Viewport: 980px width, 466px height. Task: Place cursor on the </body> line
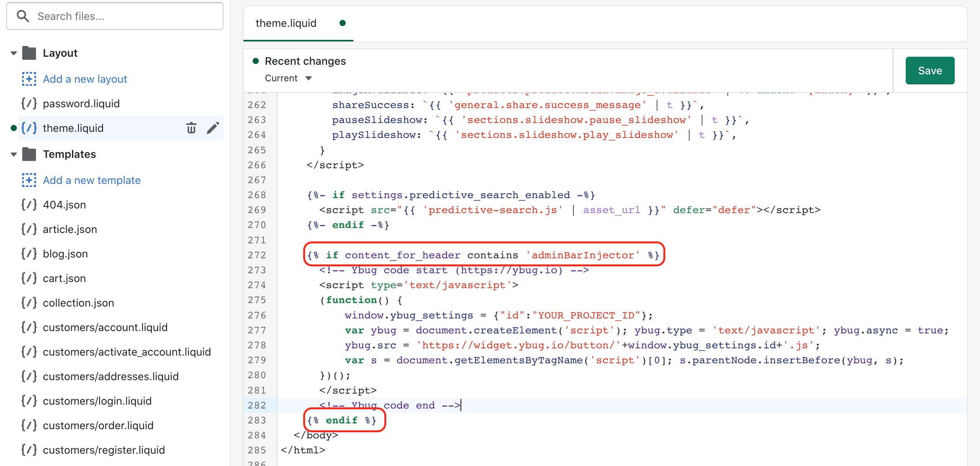click(316, 435)
